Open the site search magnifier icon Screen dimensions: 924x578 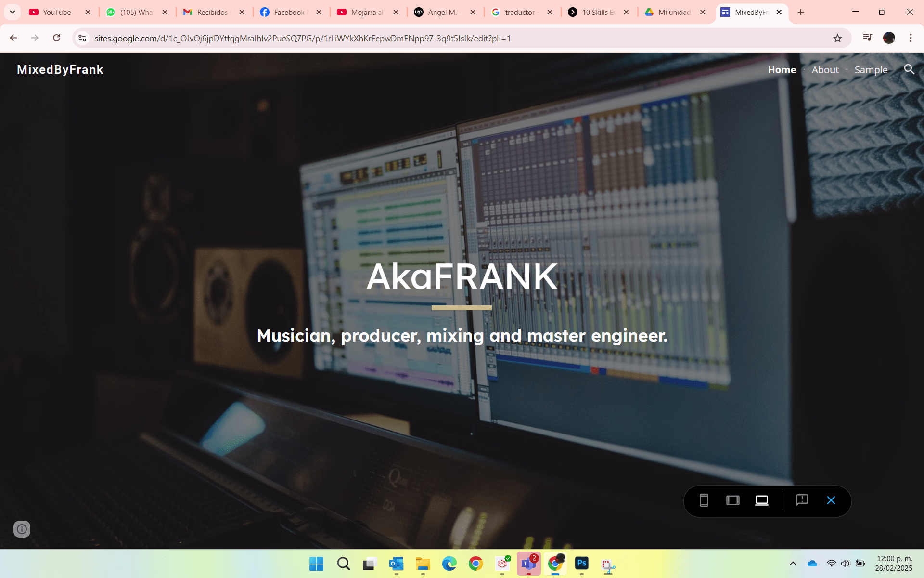(909, 69)
